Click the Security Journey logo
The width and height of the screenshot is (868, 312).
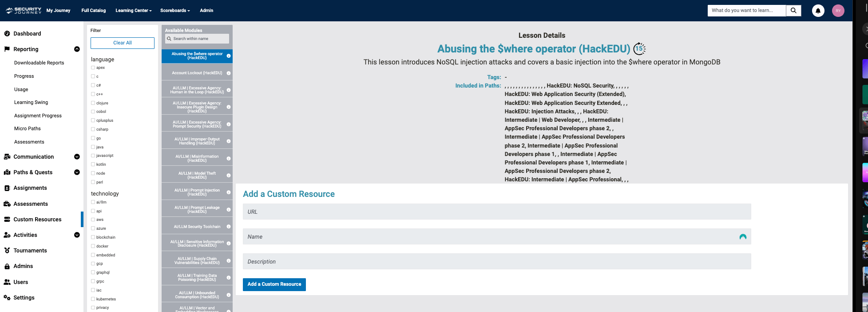coord(24,10)
